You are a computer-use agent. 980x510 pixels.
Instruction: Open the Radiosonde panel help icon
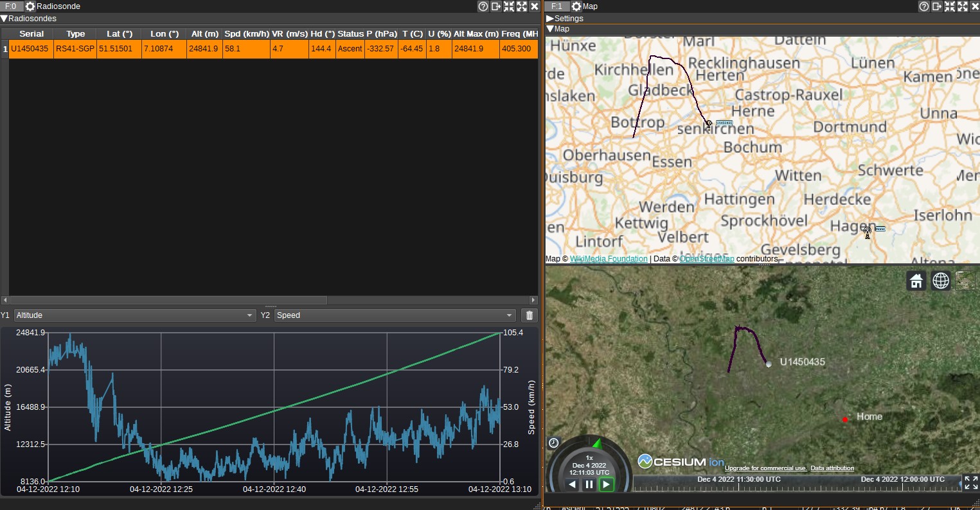[x=483, y=6]
